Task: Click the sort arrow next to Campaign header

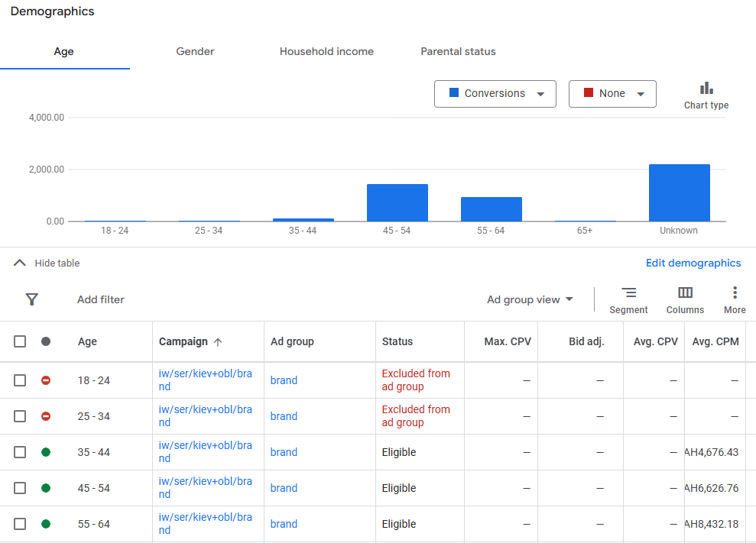Action: point(218,342)
